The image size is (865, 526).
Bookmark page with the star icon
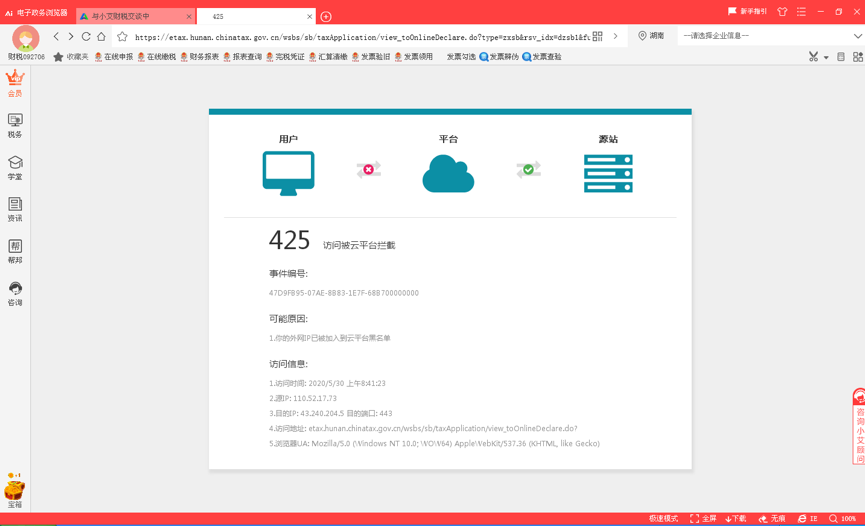click(122, 37)
